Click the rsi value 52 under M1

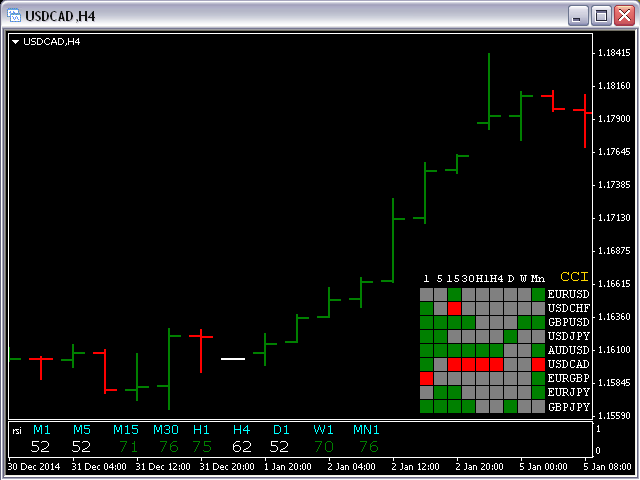[40, 447]
